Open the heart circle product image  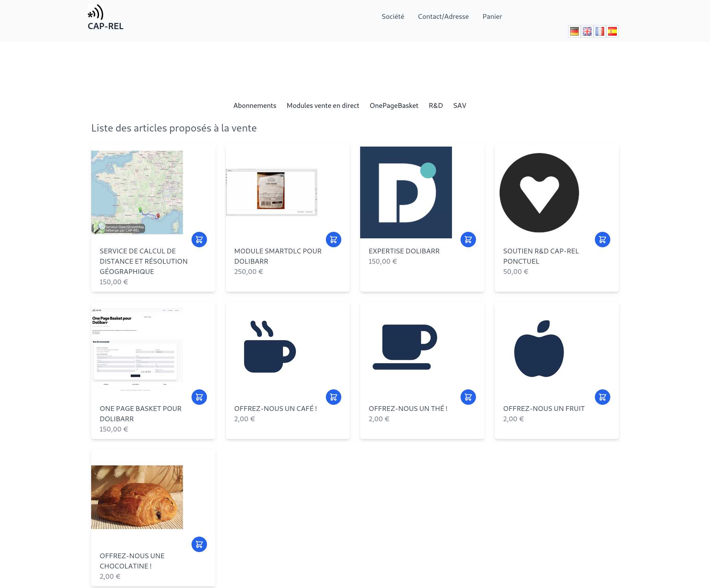pyautogui.click(x=539, y=192)
